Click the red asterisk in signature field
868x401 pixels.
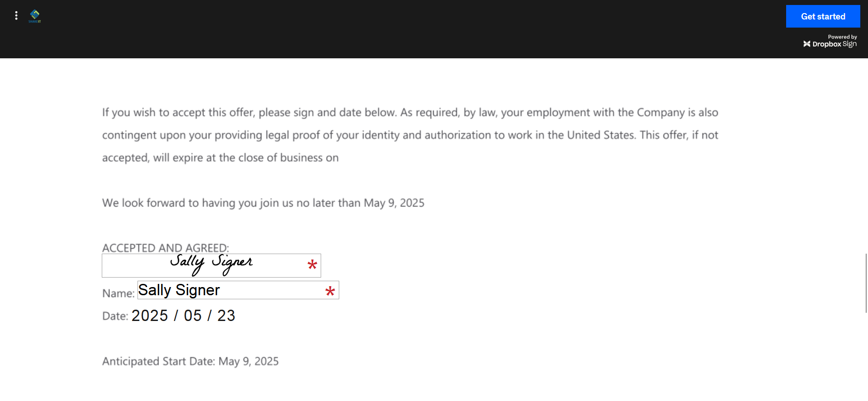[x=312, y=265]
